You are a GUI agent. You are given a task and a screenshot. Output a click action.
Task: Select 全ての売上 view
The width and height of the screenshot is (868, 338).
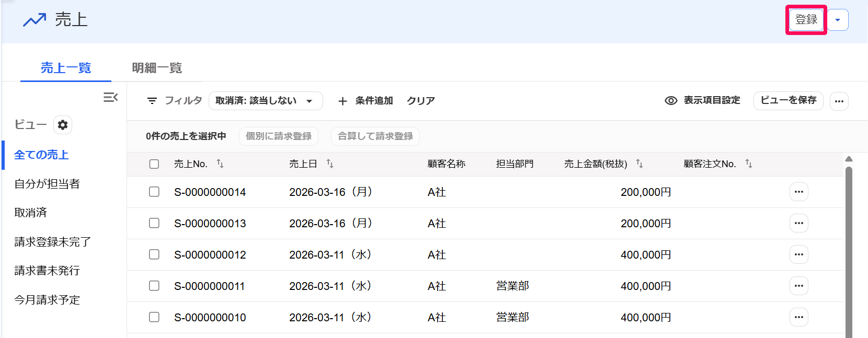pos(41,155)
